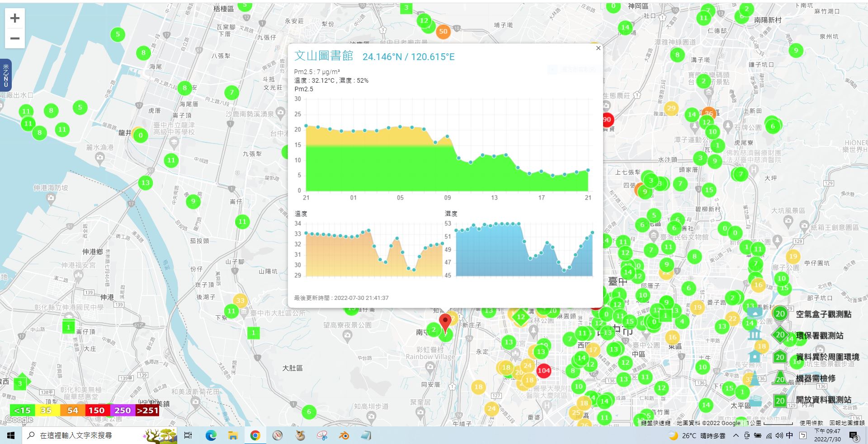This screenshot has width=868, height=444.
Task: Open the notification center in system tray
Action: [x=854, y=435]
